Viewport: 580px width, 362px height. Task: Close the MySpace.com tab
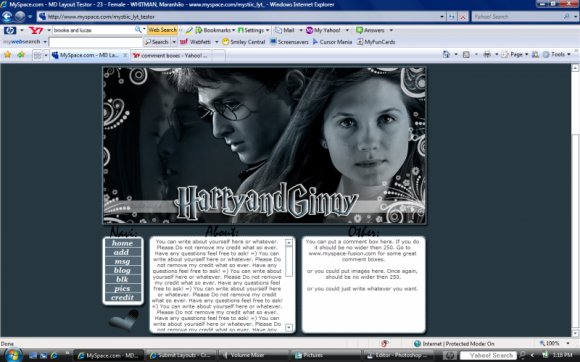pyautogui.click(x=125, y=55)
